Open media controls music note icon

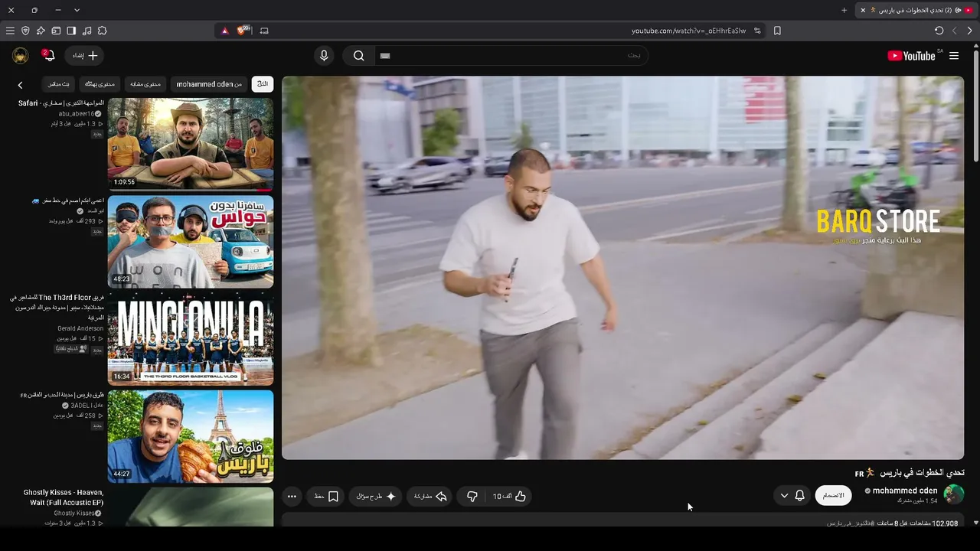[x=87, y=31]
